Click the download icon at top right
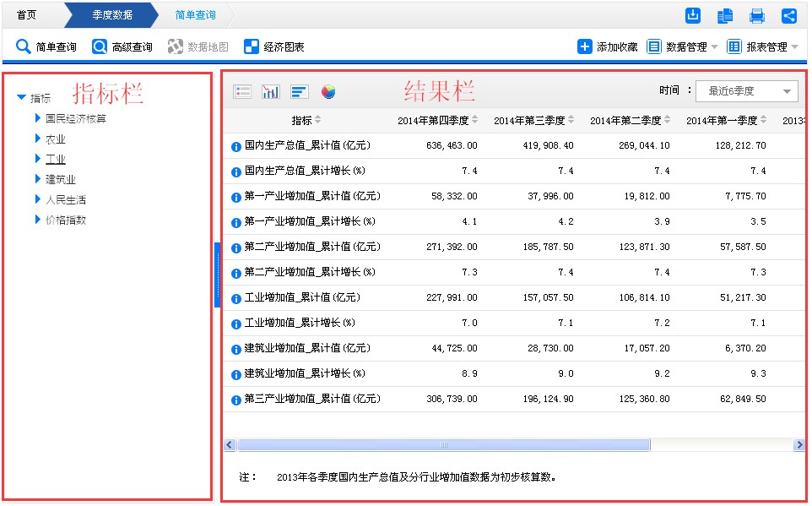Viewport: 812px width, 506px height. click(692, 15)
